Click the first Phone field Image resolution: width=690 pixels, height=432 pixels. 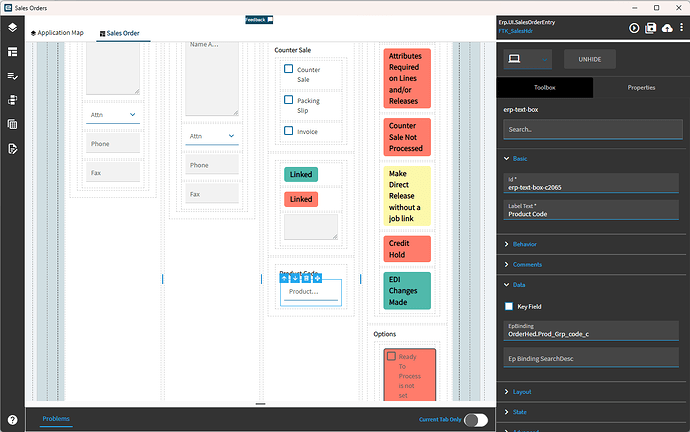pos(113,143)
